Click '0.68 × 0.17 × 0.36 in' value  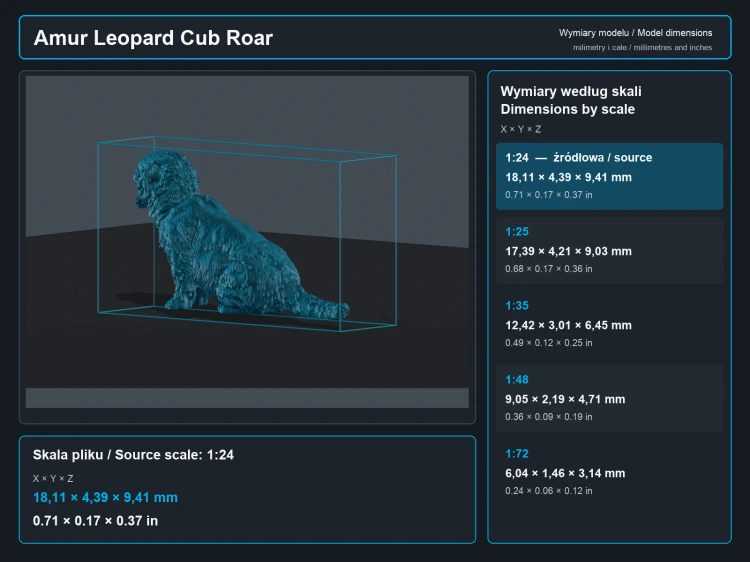pos(549,269)
